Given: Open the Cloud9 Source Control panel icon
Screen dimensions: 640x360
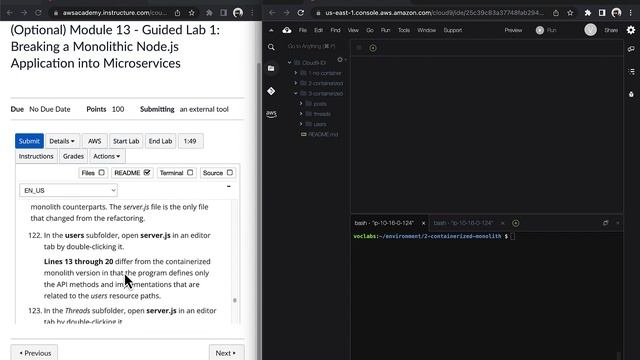Looking at the screenshot, I should pos(271,91).
